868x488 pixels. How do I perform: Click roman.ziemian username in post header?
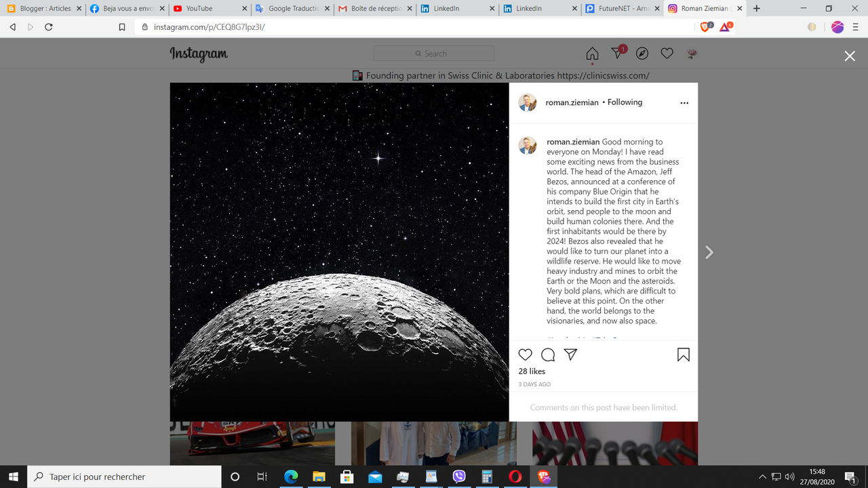pyautogui.click(x=572, y=102)
